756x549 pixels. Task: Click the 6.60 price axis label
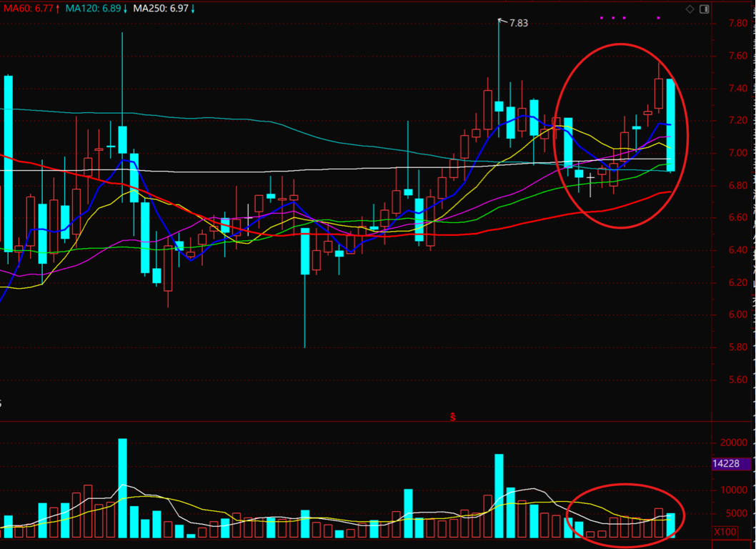click(x=738, y=217)
